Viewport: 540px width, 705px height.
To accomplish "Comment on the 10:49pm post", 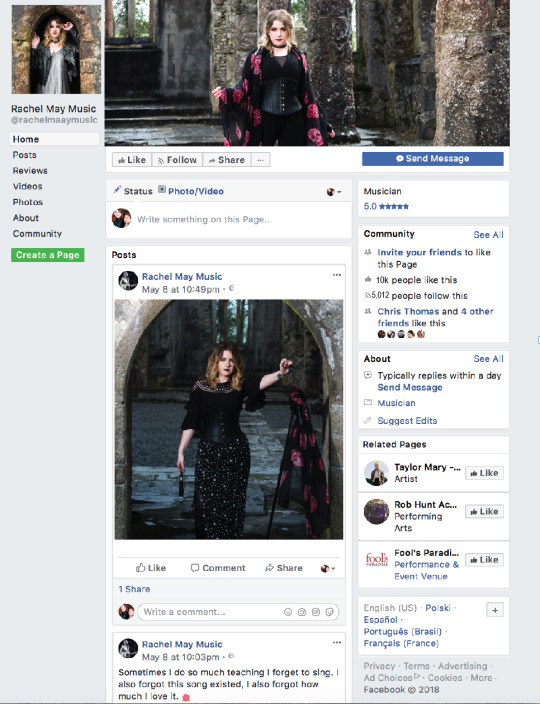I will point(218,568).
